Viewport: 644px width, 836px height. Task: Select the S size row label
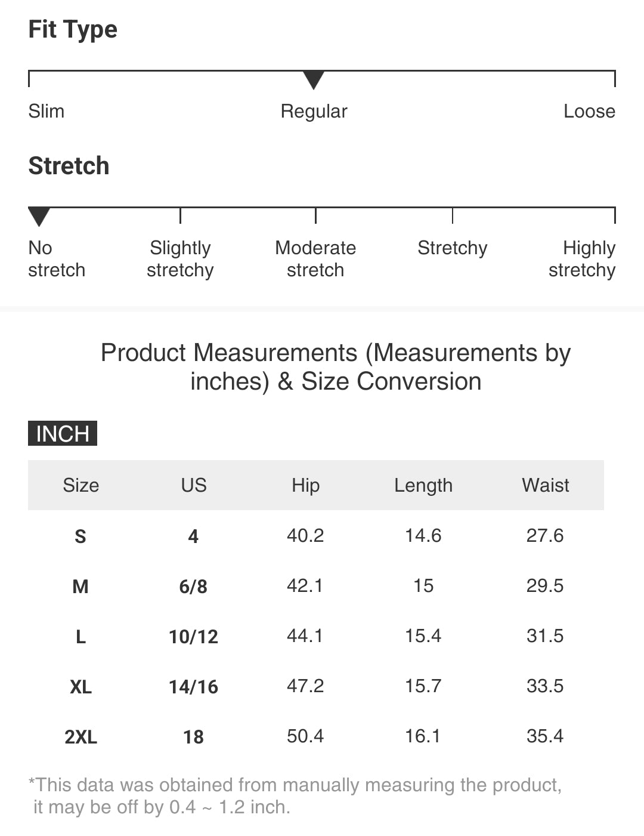pos(80,536)
